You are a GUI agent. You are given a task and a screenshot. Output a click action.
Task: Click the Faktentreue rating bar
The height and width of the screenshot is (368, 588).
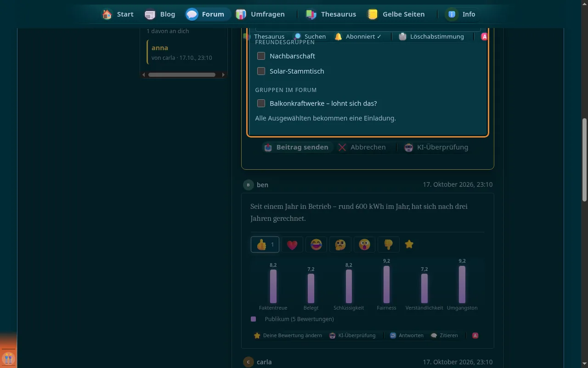point(273,286)
